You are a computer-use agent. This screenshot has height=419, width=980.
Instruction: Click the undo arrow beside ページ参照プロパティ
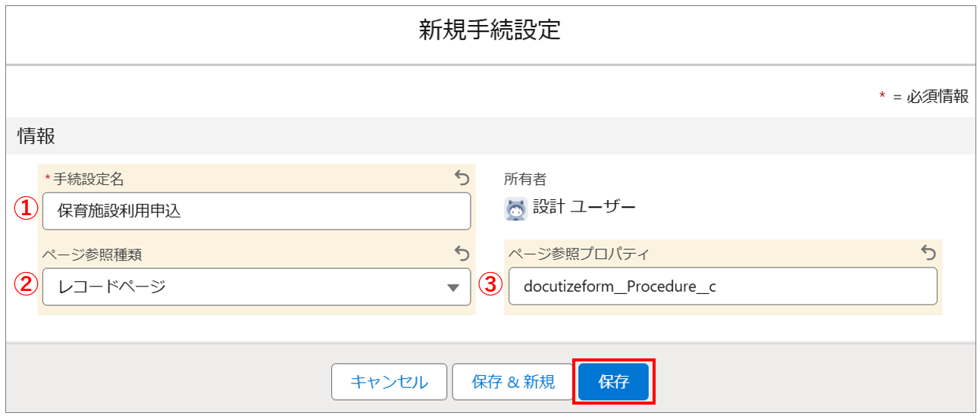pos(928,253)
